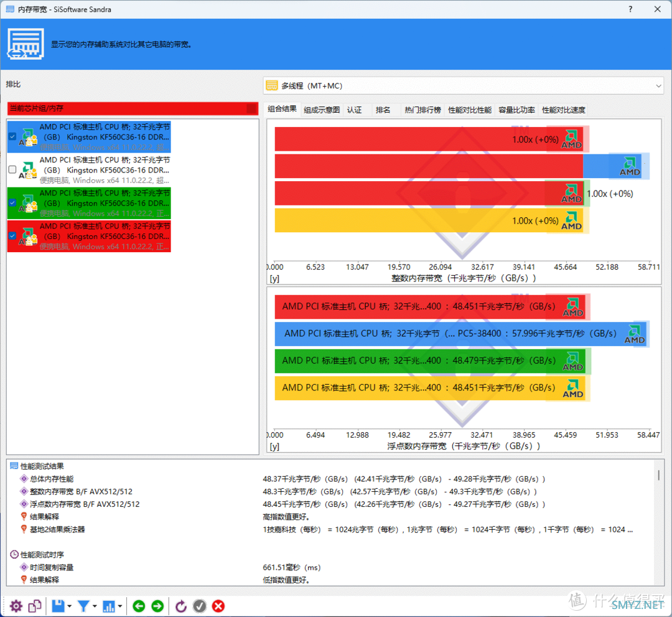Click the red X cancel icon
672x617 pixels.
(218, 606)
